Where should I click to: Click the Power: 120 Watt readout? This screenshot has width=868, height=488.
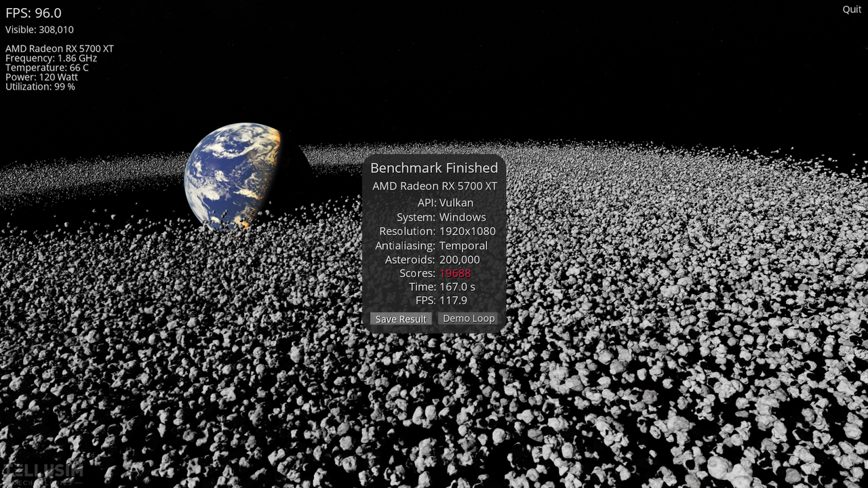[x=42, y=77]
